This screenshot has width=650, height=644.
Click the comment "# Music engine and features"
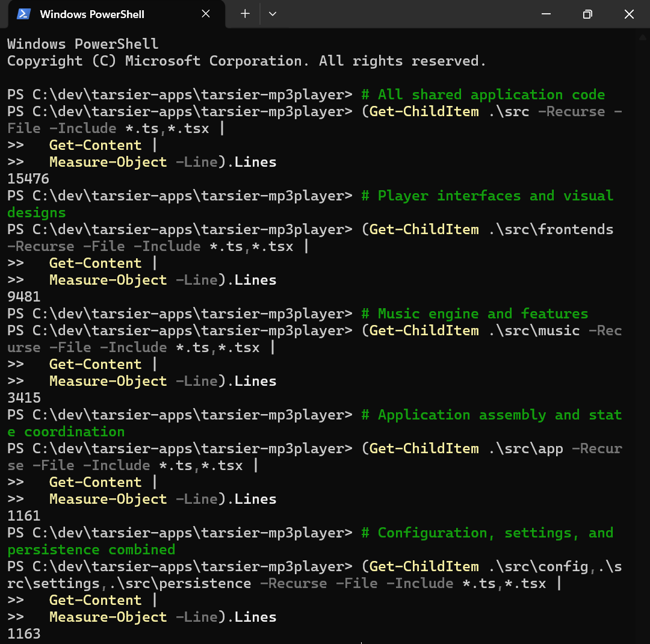coord(475,314)
